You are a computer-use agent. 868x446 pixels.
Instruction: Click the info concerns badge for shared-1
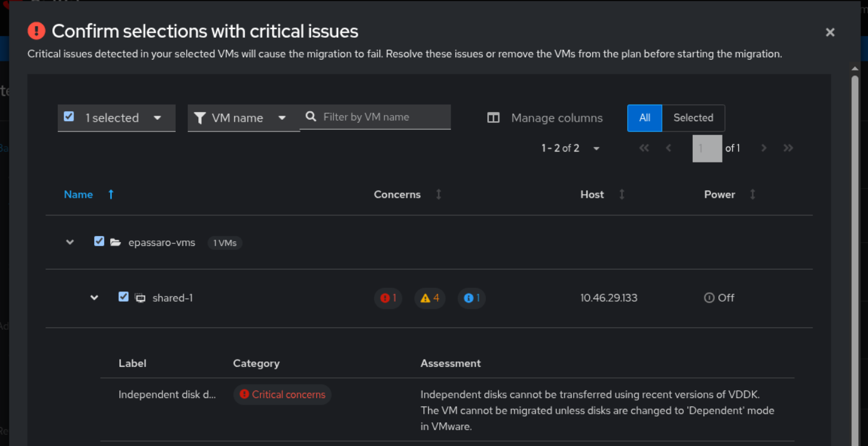click(472, 298)
